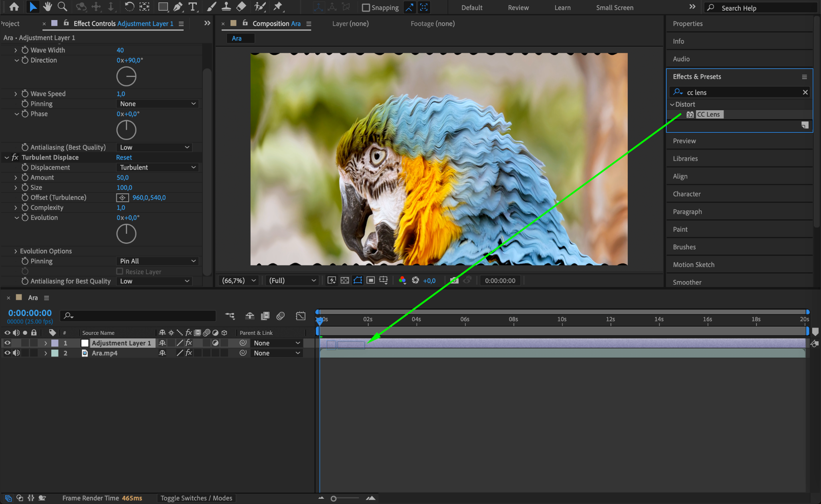The height and width of the screenshot is (504, 821).
Task: Expand the Evolution Options group
Action: tap(16, 251)
